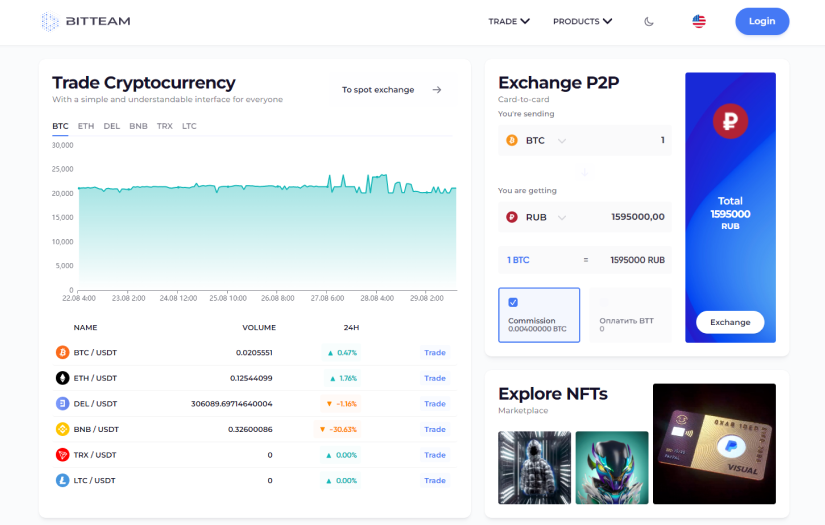Click the Ethereum icon in ETH / USDT row
825x525 pixels.
tap(63, 378)
